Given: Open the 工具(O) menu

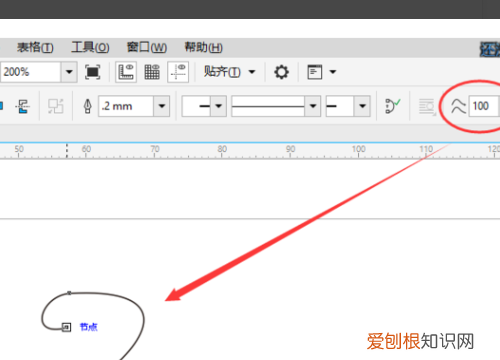Looking at the screenshot, I should 90,47.
